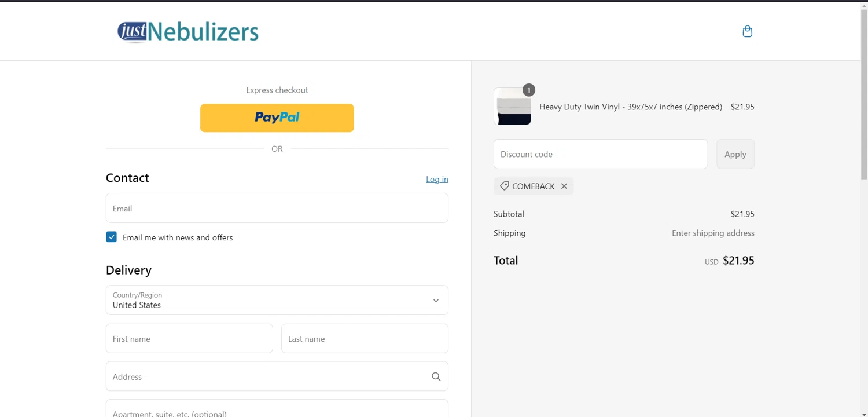868x417 pixels.
Task: Click the Delivery heading
Action: [x=128, y=270]
